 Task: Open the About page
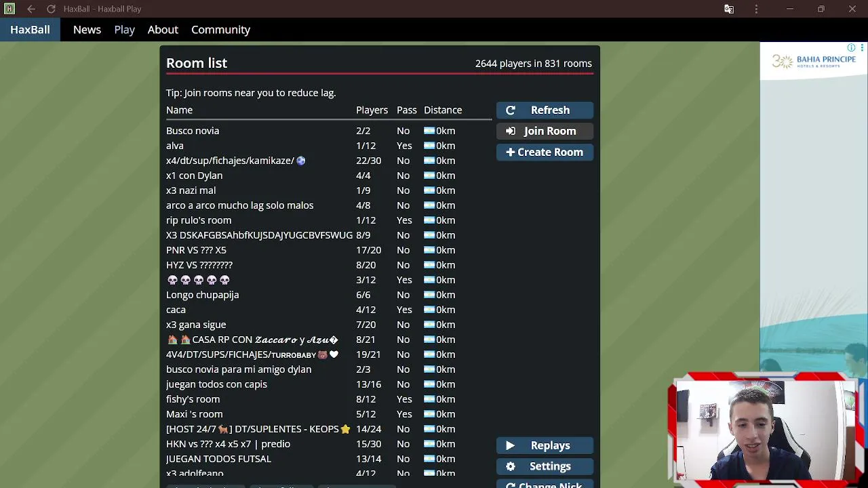coord(163,30)
